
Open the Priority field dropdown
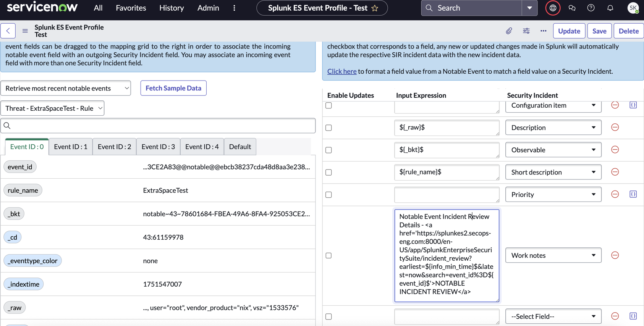(553, 195)
